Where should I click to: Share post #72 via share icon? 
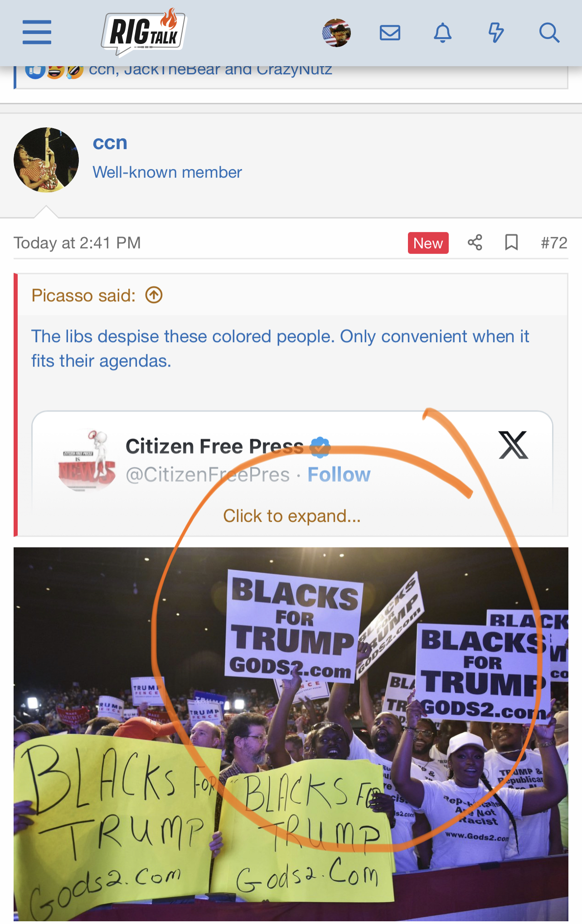pyautogui.click(x=475, y=242)
